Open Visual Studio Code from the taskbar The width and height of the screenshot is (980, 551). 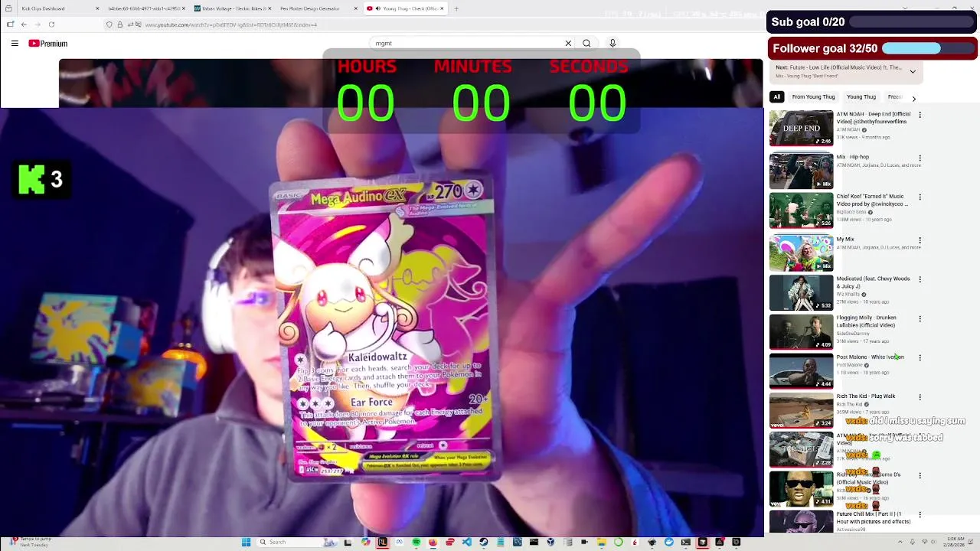[467, 542]
